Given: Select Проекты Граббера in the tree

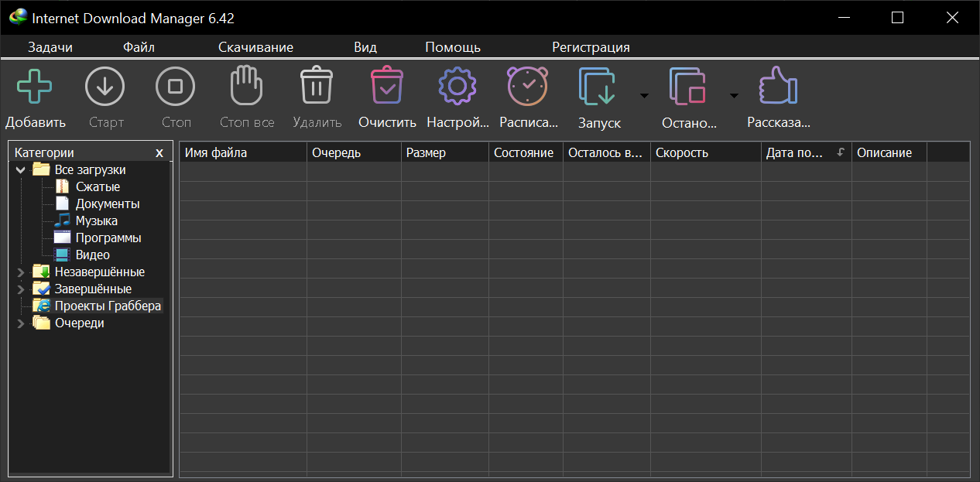Looking at the screenshot, I should coord(108,306).
